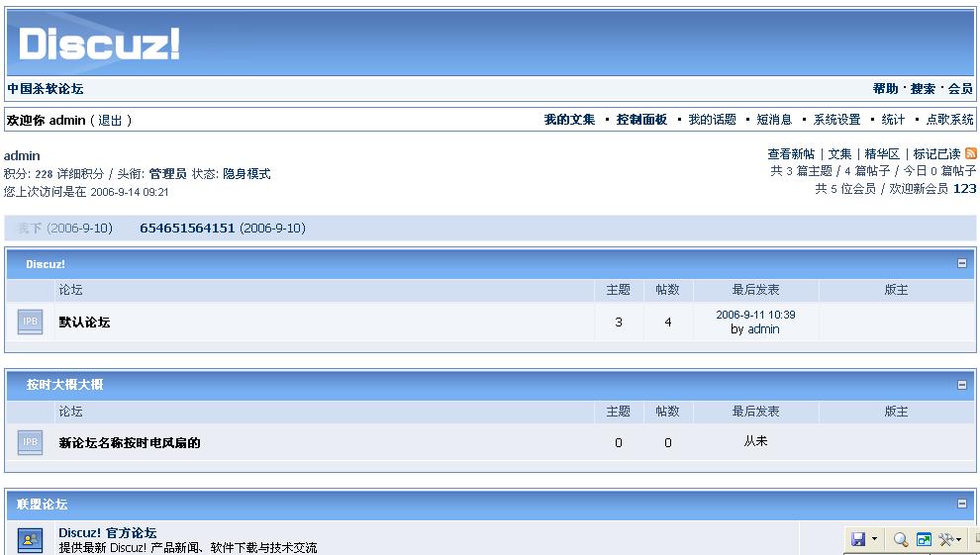This screenshot has width=980, height=555.
Task: Click 查看新帖 link
Action: pyautogui.click(x=791, y=153)
